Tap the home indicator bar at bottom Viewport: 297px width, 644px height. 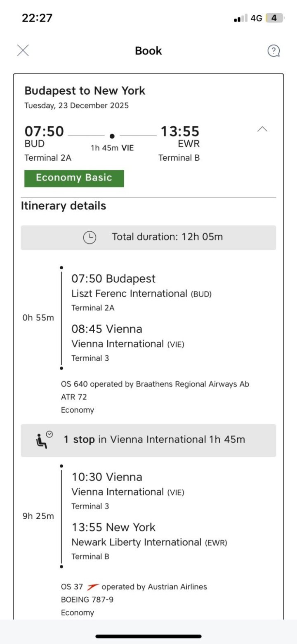pyautogui.click(x=148, y=636)
